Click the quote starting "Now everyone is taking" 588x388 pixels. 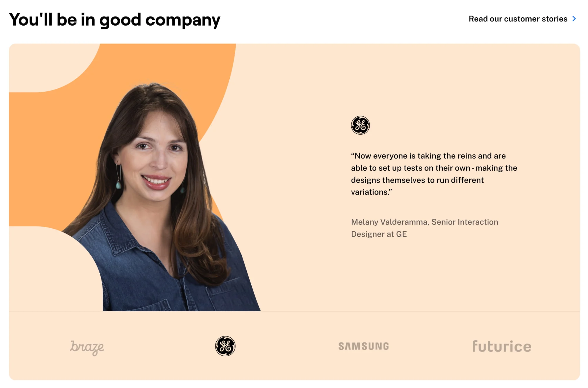click(x=434, y=174)
